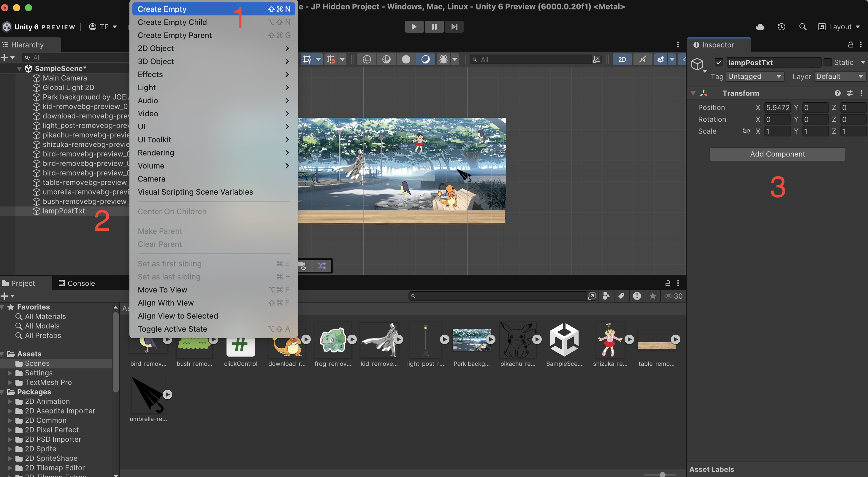868x477 pixels.
Task: Toggle the Project panel lock icon
Action: (x=668, y=283)
